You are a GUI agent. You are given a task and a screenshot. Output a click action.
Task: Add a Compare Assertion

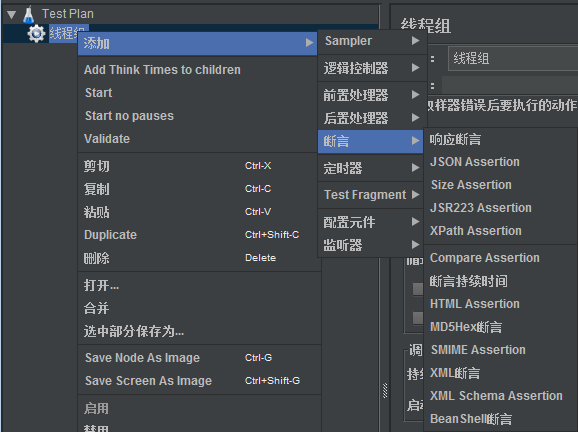pos(501,258)
